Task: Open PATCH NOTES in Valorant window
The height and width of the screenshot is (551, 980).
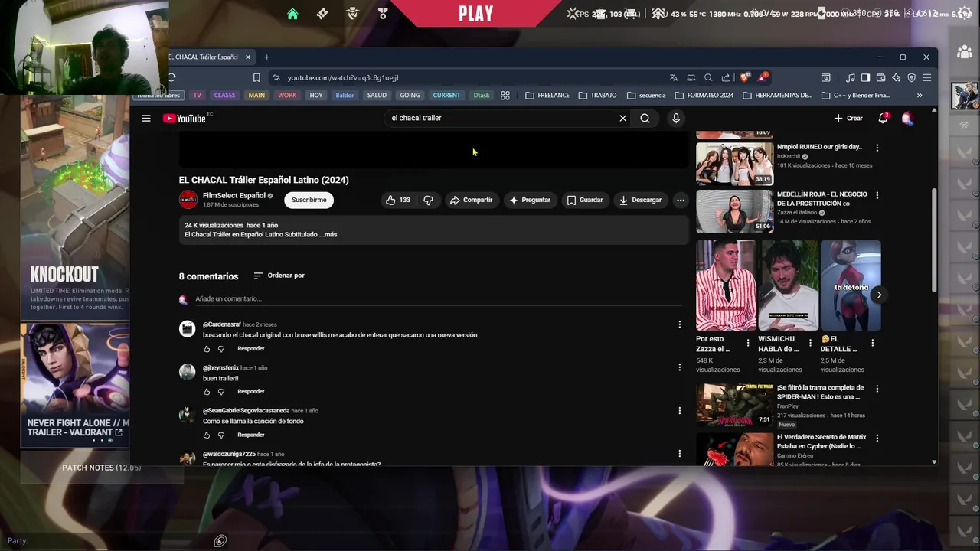Action: [x=102, y=468]
